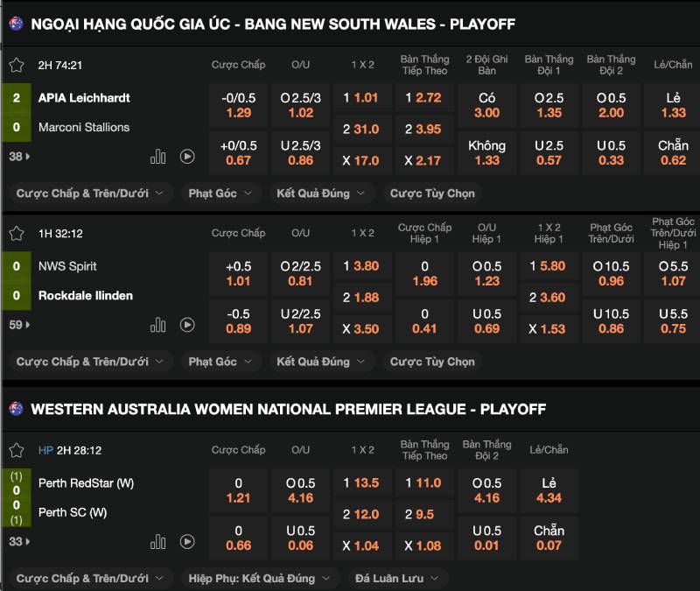Click Australian flag icon beside Western Australia league
The height and width of the screenshot is (591, 700).
coord(16,409)
